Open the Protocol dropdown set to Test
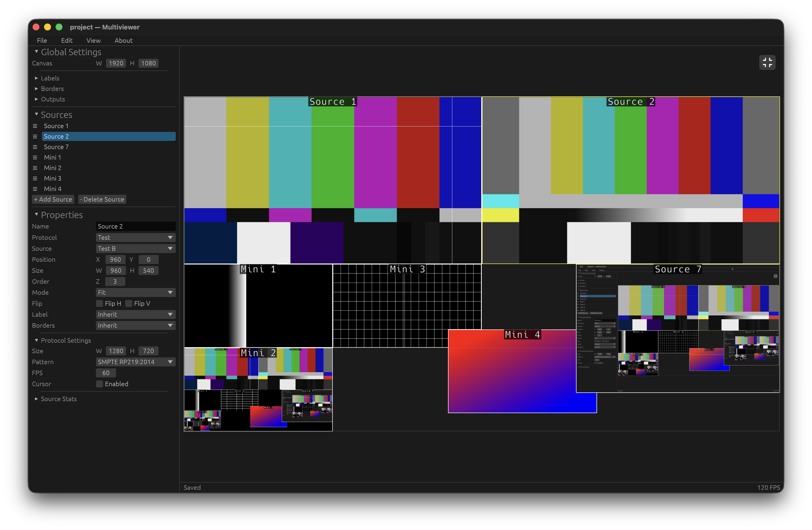This screenshot has width=812, height=530. pos(135,238)
